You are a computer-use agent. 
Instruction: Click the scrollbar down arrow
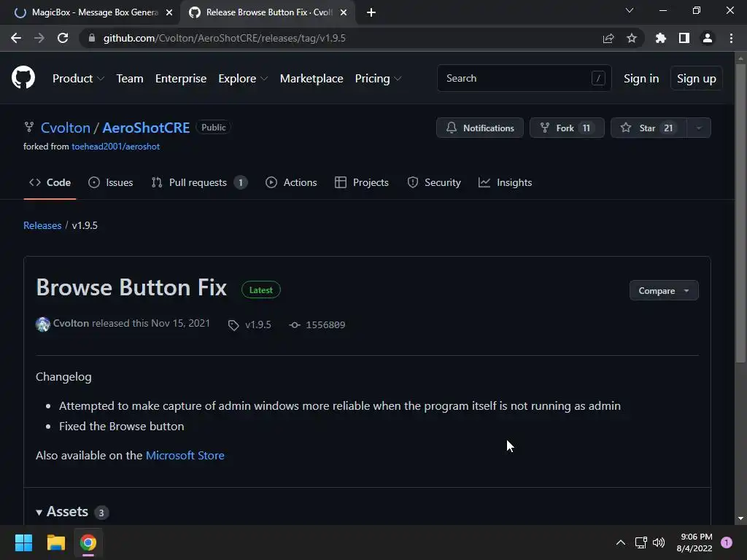740,518
